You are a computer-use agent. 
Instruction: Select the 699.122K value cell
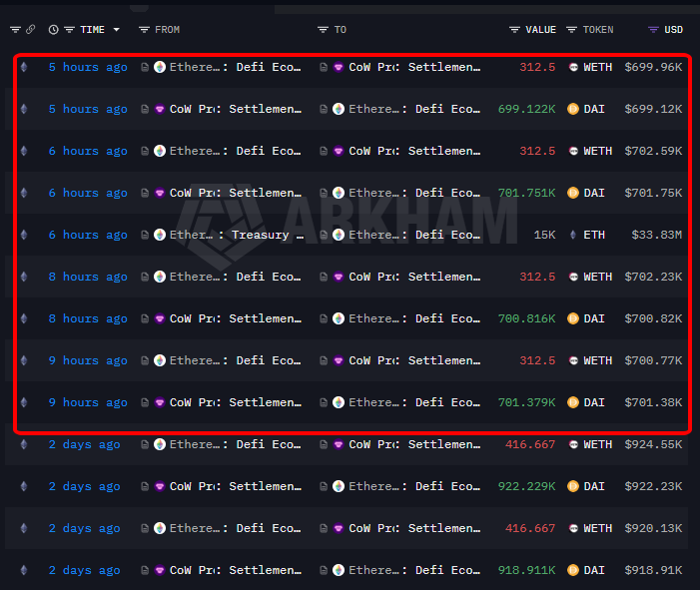point(527,109)
